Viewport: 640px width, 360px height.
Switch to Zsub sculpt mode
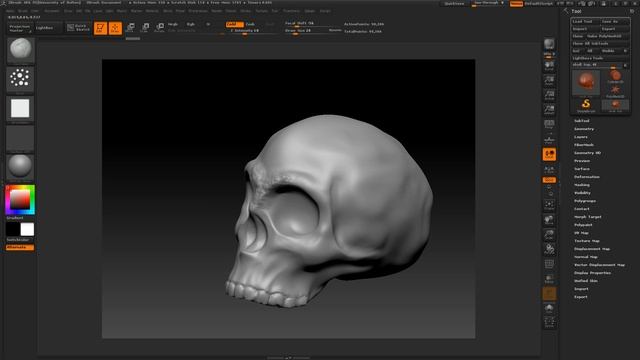click(250, 24)
